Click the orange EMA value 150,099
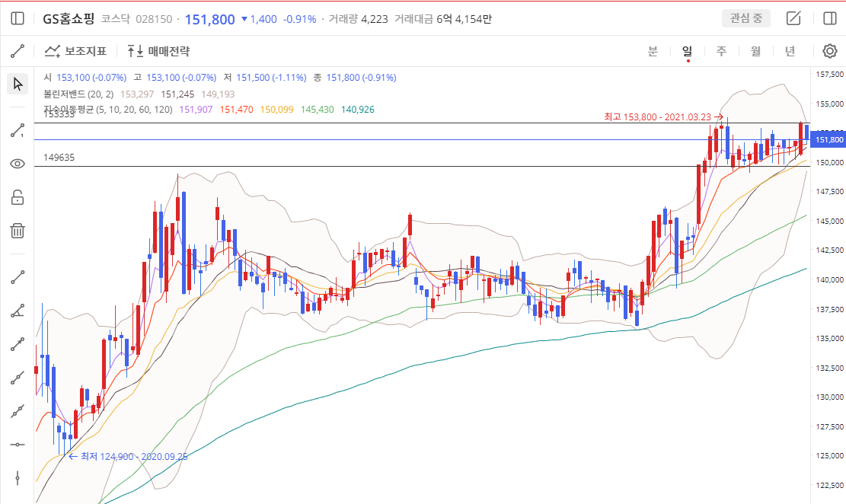This screenshot has height=504, width=846. (x=276, y=110)
